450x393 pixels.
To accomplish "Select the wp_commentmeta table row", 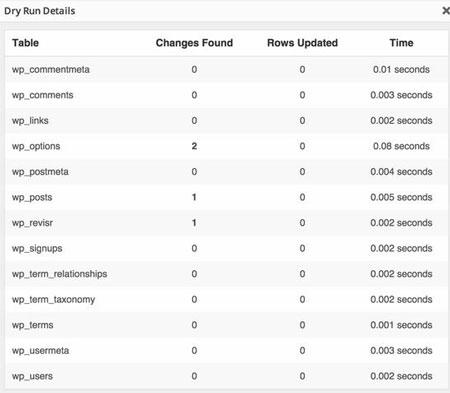I will [227, 70].
